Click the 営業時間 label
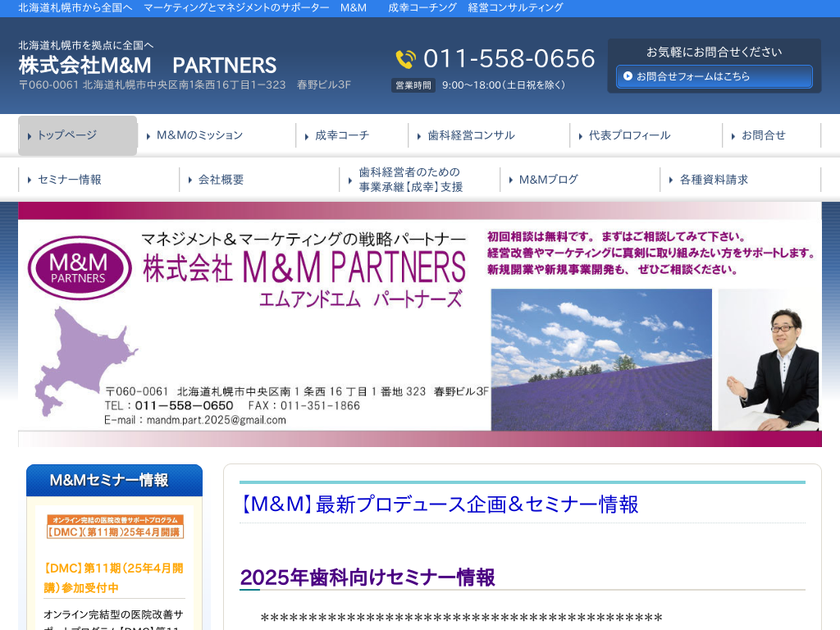 pos(413,85)
